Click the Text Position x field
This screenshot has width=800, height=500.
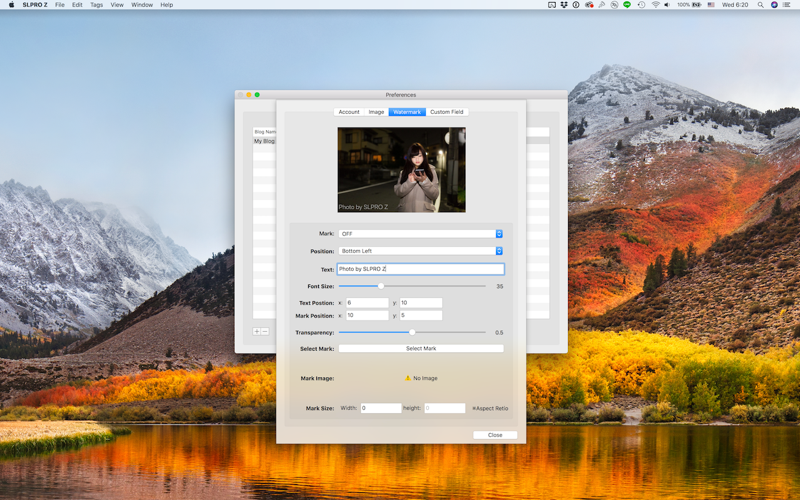[x=367, y=303]
